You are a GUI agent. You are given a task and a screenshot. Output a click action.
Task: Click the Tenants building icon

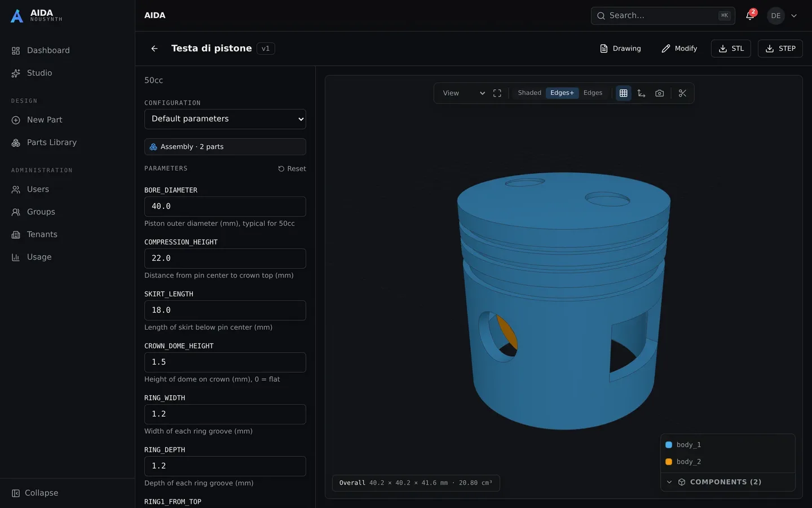point(16,235)
